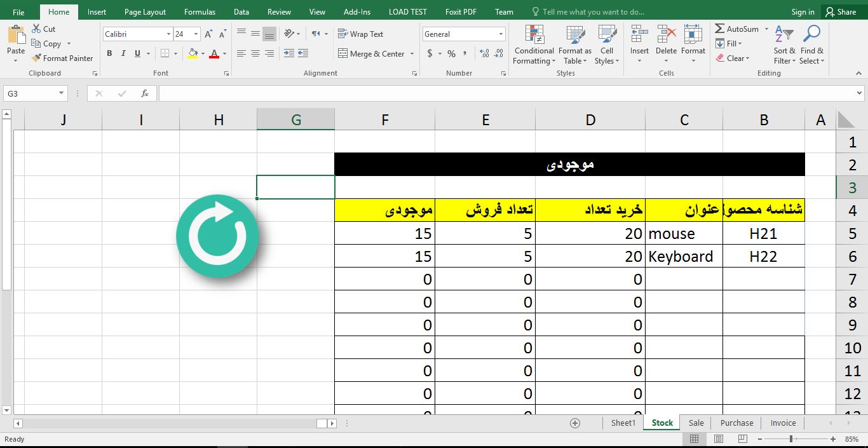Open the File tab

[18, 12]
